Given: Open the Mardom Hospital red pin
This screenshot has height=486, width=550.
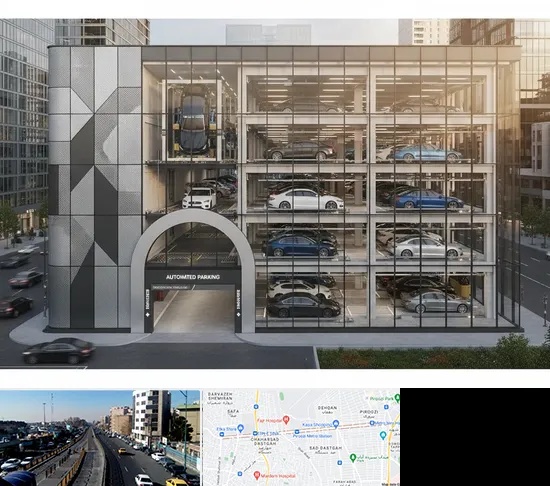Looking at the screenshot, I should [x=257, y=475].
